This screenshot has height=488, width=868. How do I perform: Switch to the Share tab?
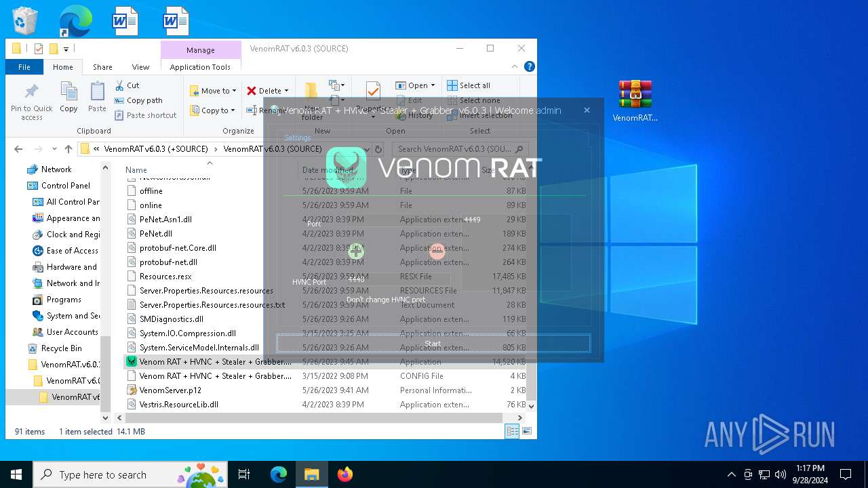[x=102, y=67]
